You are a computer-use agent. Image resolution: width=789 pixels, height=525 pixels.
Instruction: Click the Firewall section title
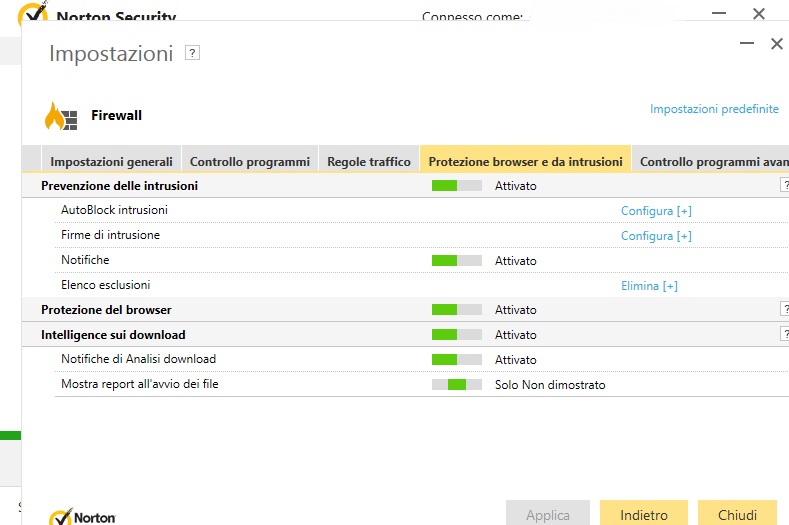tap(116, 115)
